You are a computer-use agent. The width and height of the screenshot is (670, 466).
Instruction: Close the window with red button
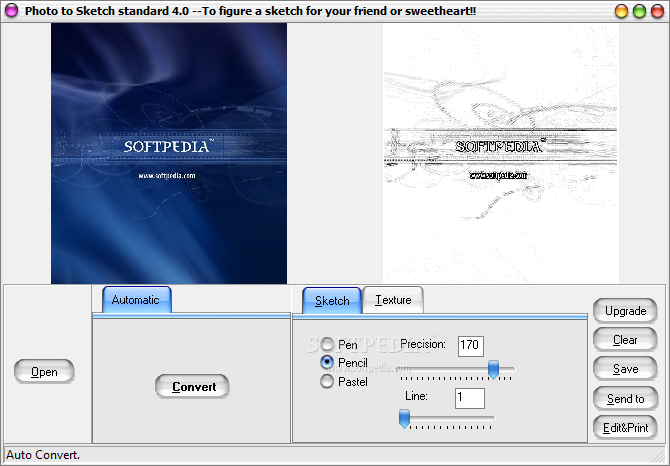[x=657, y=11]
